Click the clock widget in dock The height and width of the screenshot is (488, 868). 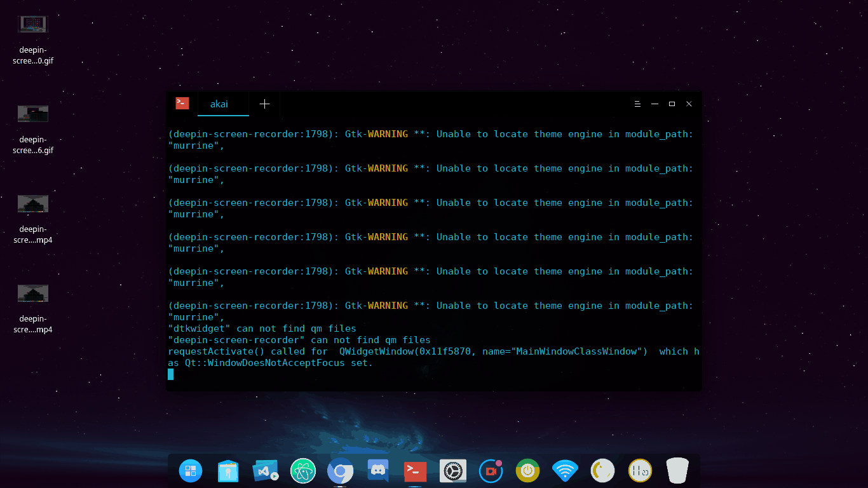coord(640,471)
